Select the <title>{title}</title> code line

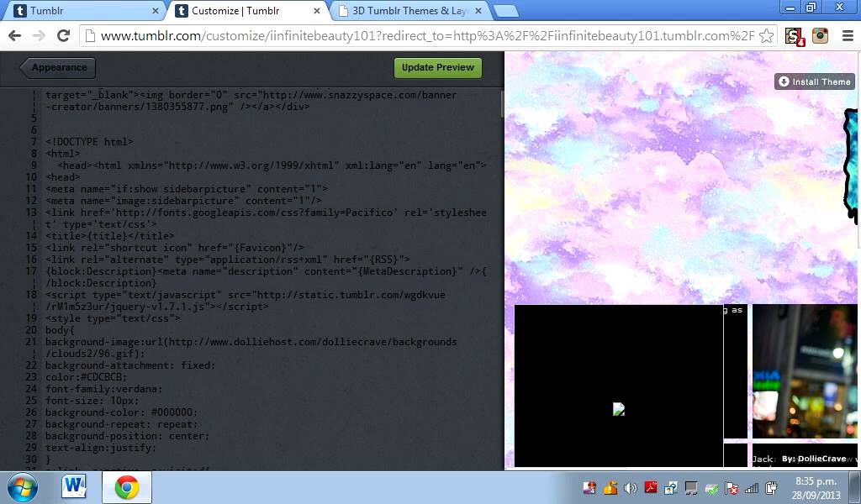109,236
